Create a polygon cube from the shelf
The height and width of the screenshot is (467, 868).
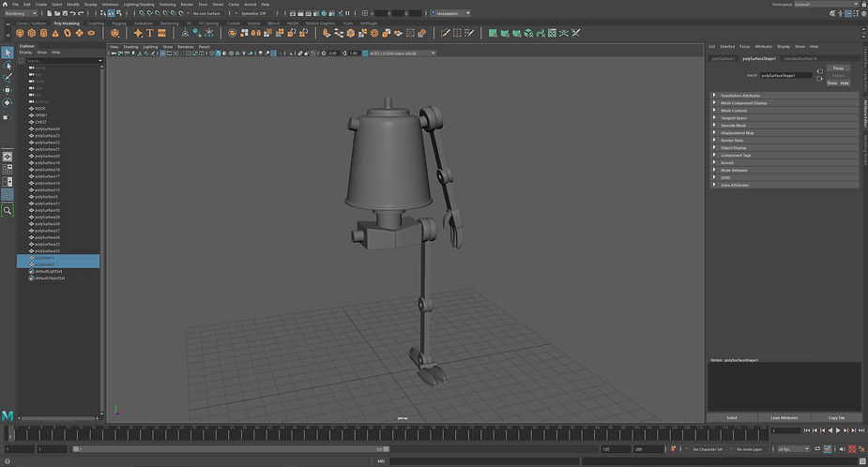(x=32, y=33)
